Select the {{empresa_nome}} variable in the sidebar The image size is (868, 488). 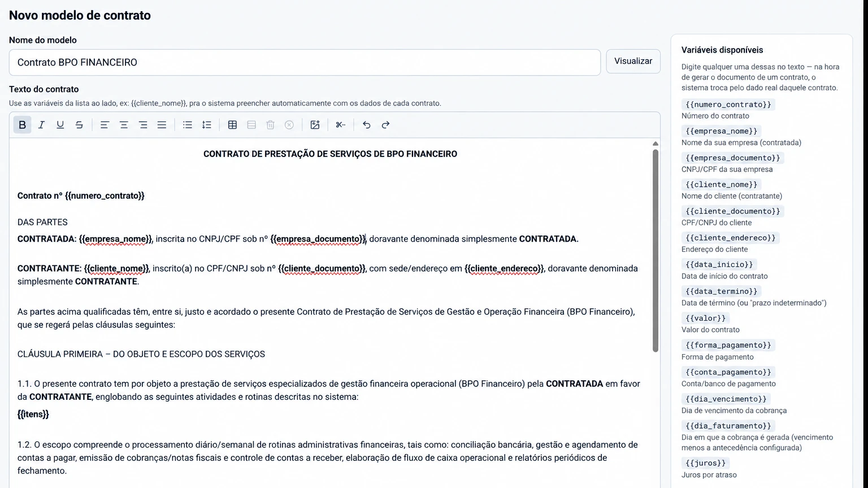[721, 131]
